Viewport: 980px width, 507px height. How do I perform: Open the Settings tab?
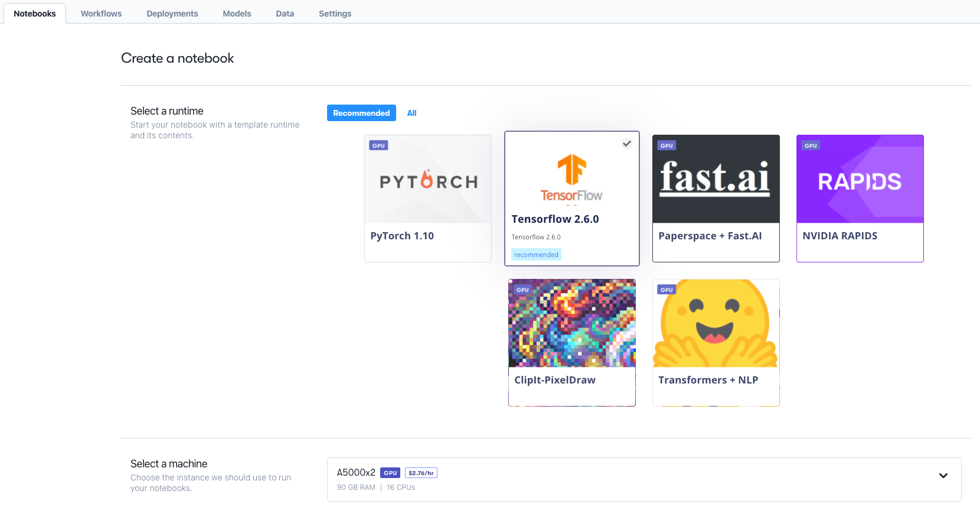[x=335, y=14]
